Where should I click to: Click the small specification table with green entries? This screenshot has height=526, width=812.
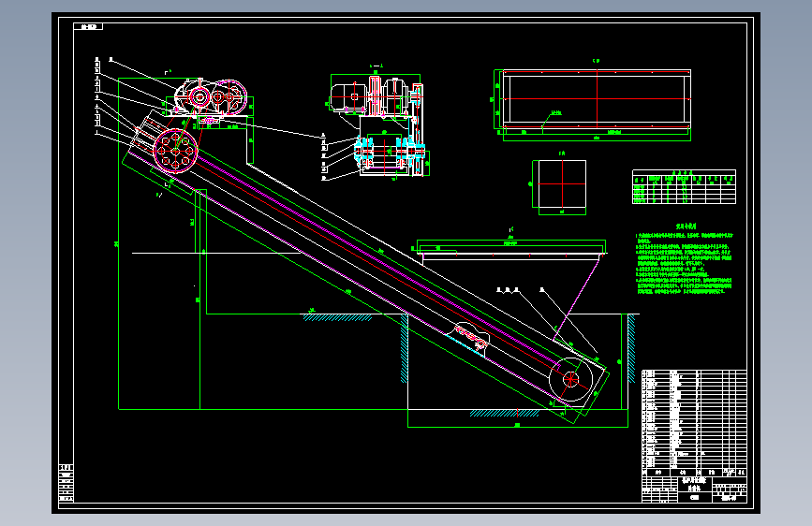pyautogui.click(x=684, y=187)
